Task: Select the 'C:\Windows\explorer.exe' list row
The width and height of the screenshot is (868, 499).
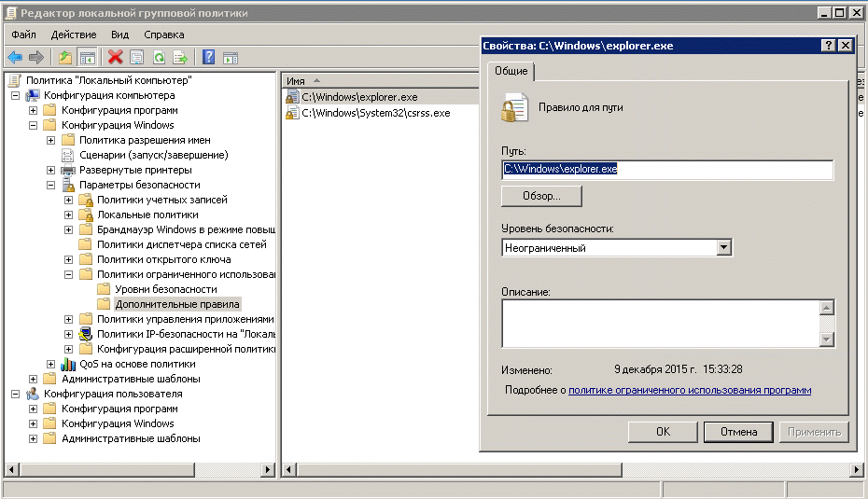Action: point(359,97)
